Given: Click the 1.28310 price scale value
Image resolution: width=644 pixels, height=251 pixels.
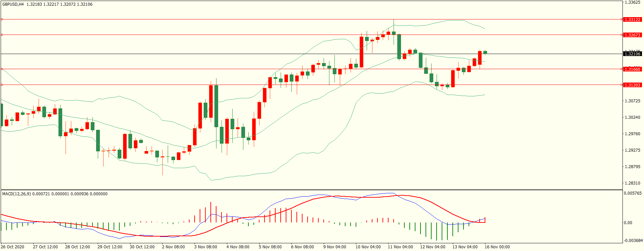Looking at the screenshot, I should pos(632,183).
